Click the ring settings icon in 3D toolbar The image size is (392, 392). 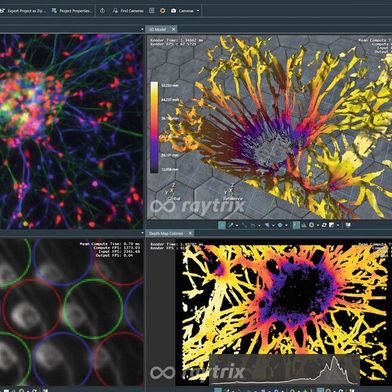click(311, 225)
